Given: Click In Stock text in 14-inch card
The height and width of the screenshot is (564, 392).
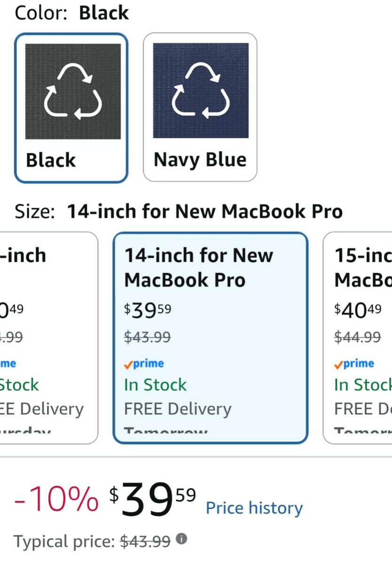Looking at the screenshot, I should click(155, 385).
